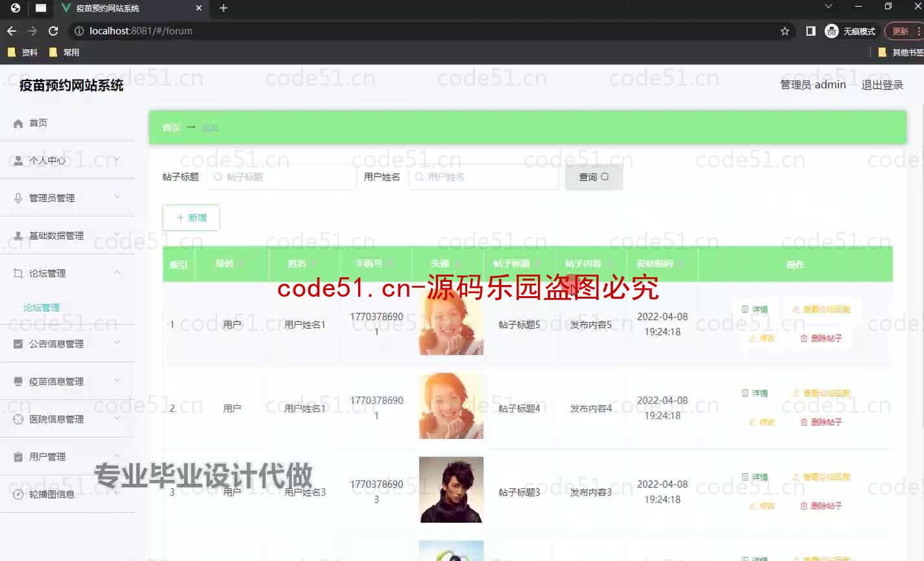
Task: Click the 基础数据管理 person icon
Action: pos(18,236)
